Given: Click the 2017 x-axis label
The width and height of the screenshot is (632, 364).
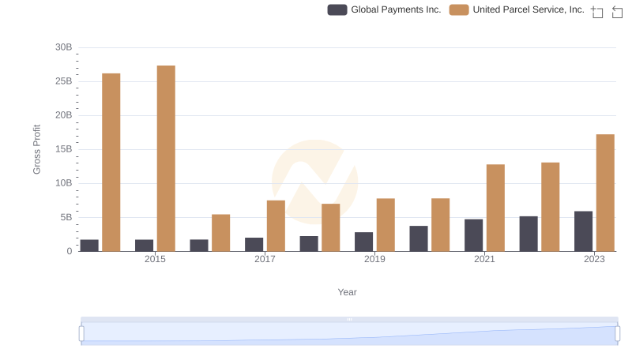Looking at the screenshot, I should [x=265, y=259].
